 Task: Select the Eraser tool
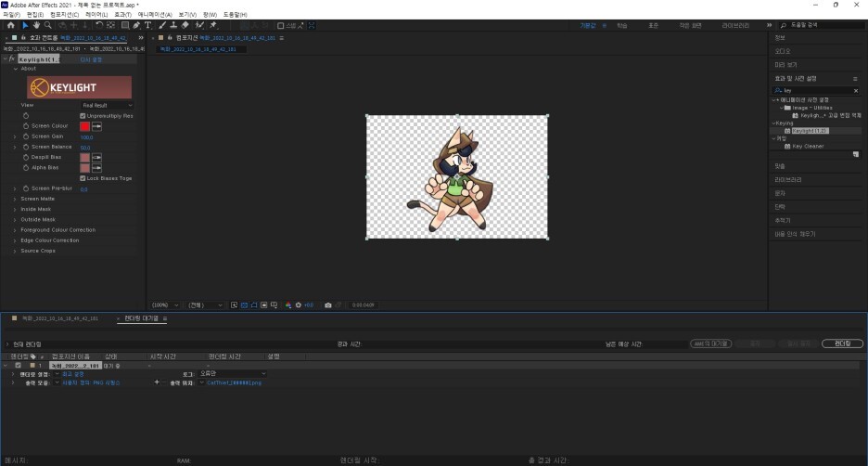coord(185,25)
